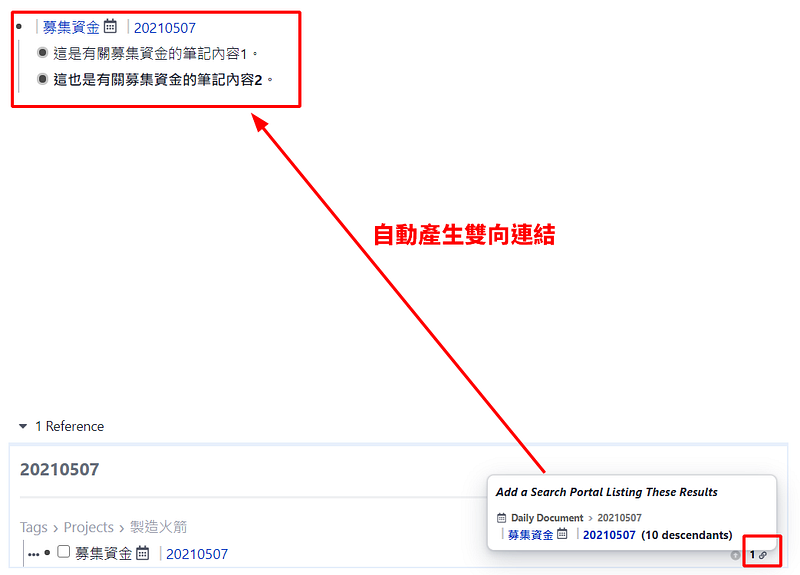Viewport: 800px width, 575px height.
Task: Click the calendar icon beside top 募集資金 title
Action: 110,26
